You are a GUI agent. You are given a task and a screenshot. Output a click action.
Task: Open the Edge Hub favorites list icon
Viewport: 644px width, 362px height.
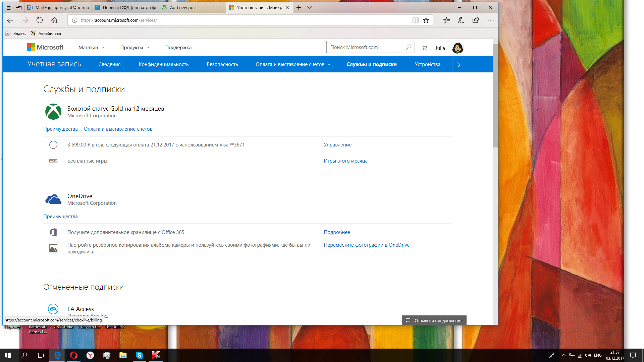pyautogui.click(x=446, y=20)
